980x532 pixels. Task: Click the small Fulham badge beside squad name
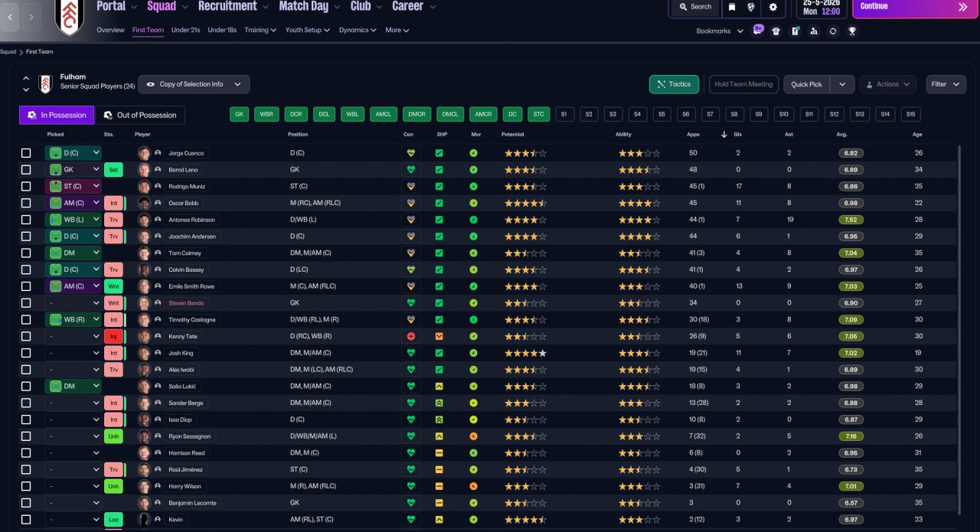coord(45,84)
